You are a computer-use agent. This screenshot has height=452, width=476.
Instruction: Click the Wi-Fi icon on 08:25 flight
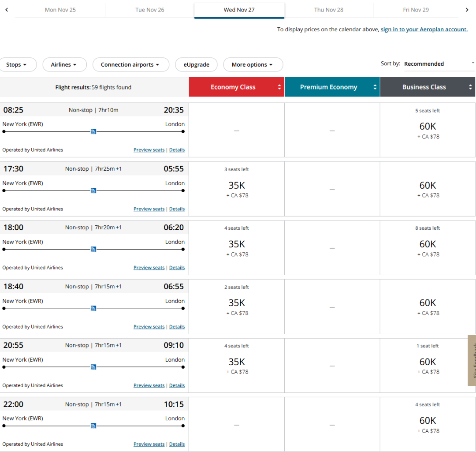pyautogui.click(x=93, y=131)
